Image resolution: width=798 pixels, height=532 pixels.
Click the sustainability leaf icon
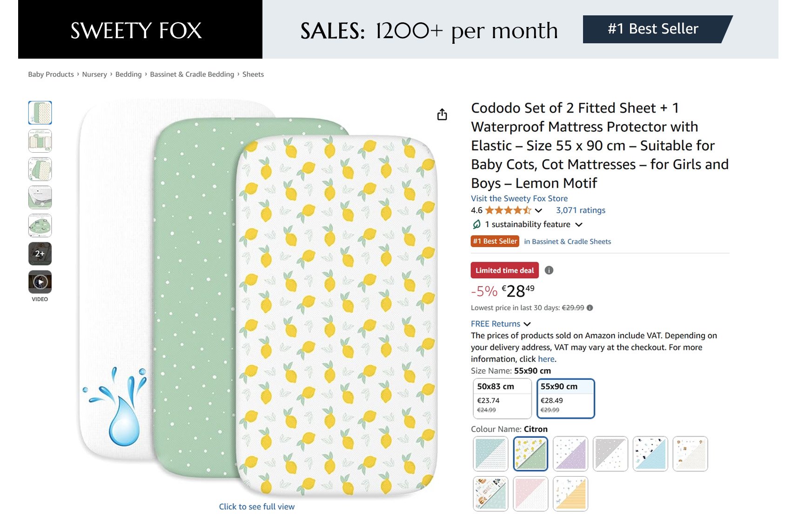tap(476, 224)
